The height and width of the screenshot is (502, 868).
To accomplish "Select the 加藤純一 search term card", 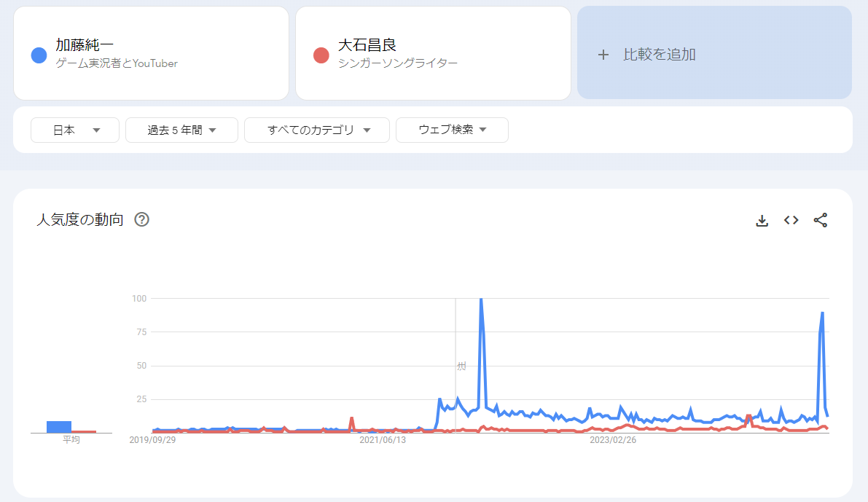I will (151, 53).
